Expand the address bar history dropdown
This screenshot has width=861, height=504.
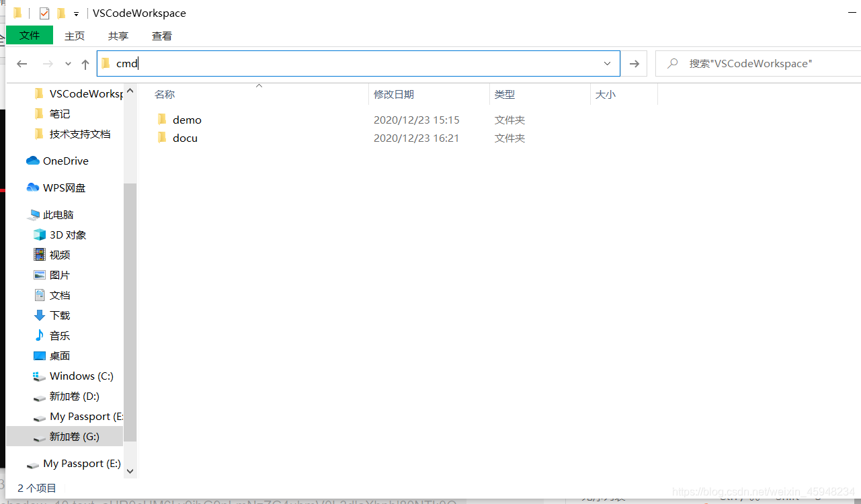pyautogui.click(x=608, y=63)
